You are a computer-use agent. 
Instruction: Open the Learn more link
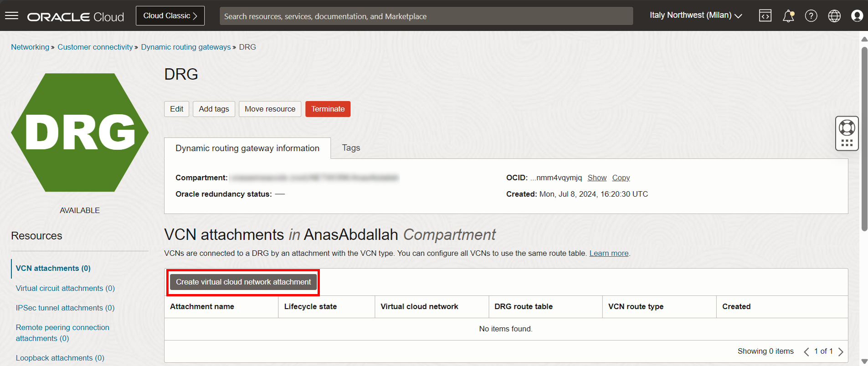tap(609, 253)
